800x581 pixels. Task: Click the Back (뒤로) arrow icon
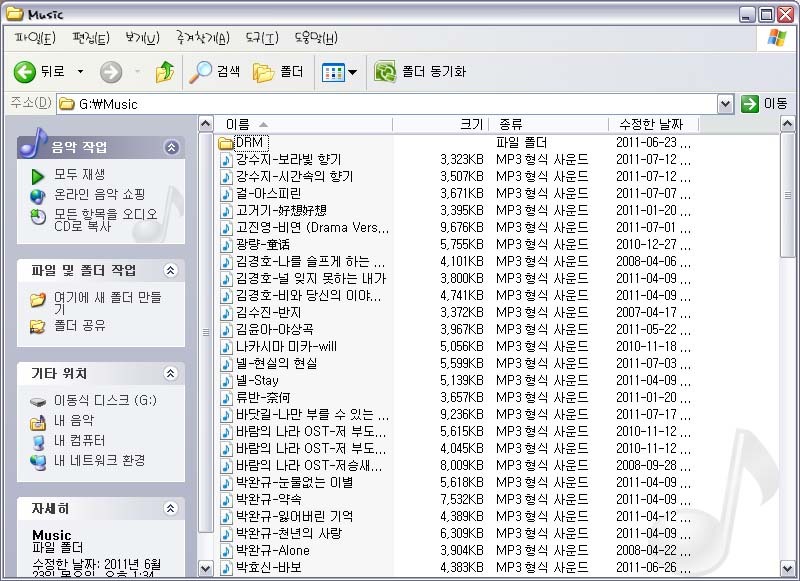click(25, 72)
